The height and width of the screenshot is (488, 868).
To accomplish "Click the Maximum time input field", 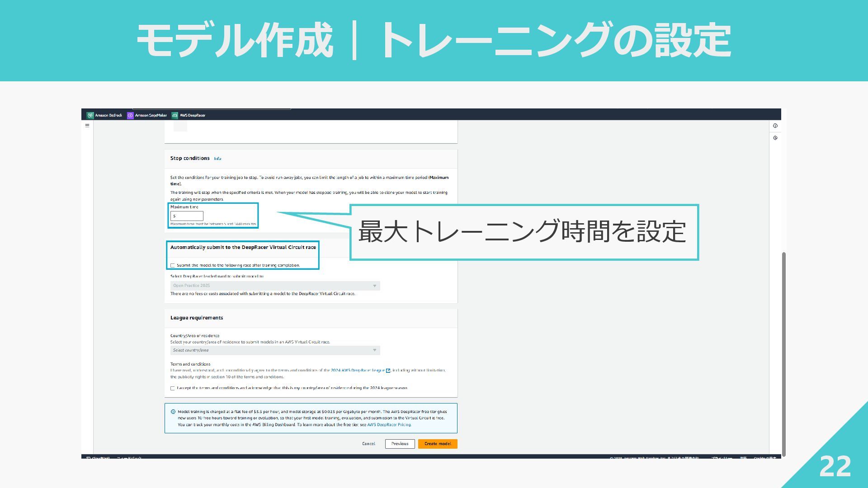I will 187,216.
